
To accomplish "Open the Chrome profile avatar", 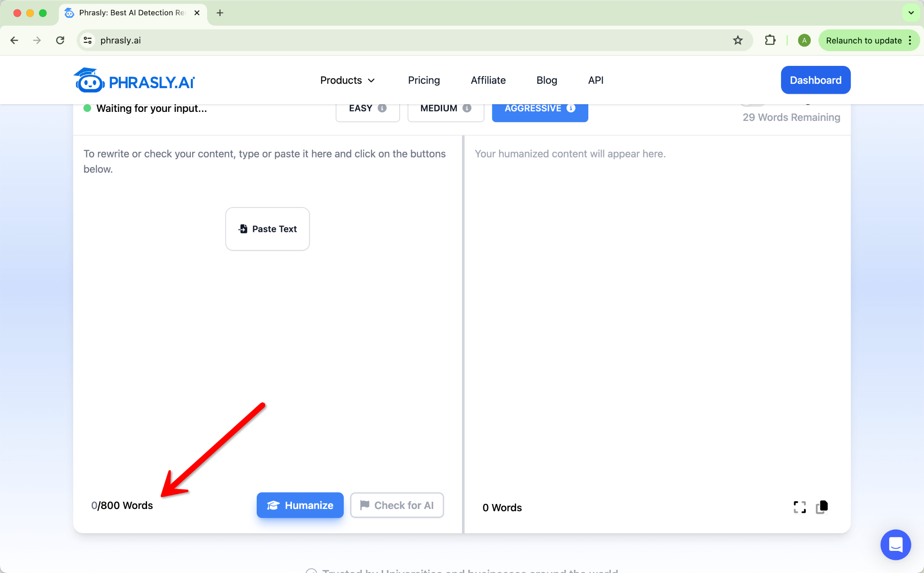I will tap(804, 41).
